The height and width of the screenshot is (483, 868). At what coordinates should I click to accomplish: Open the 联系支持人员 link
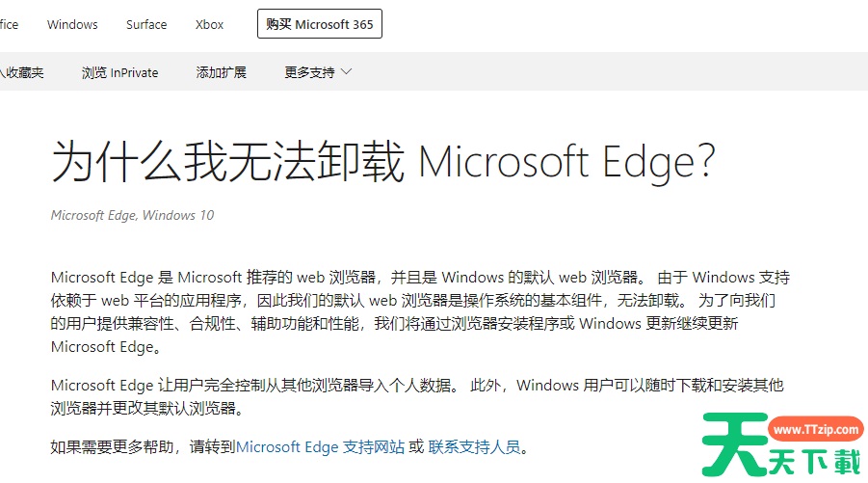pyautogui.click(x=474, y=447)
